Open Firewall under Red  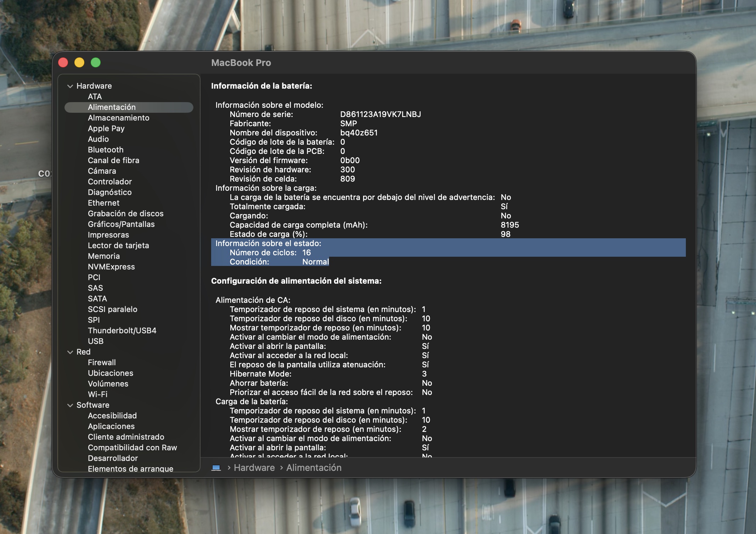[102, 362]
